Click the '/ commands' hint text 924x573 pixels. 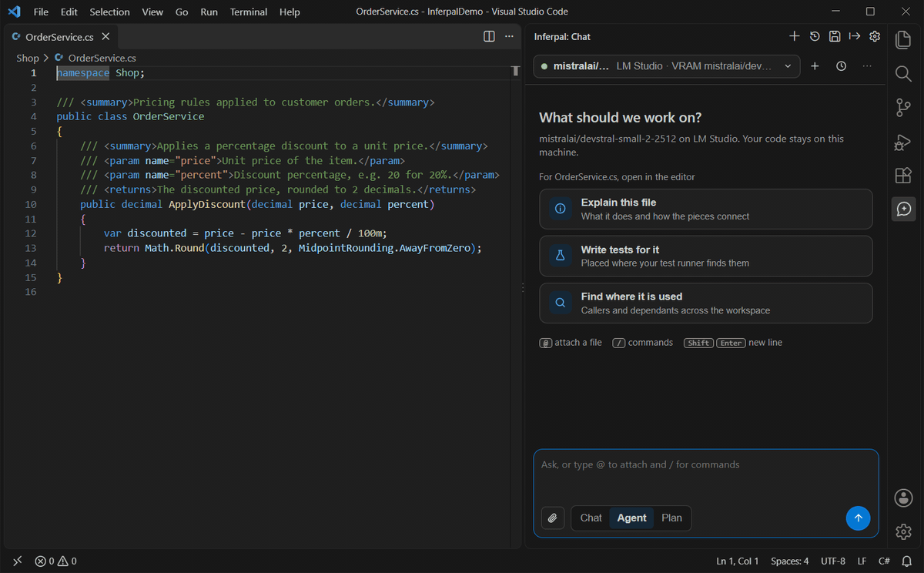[642, 342]
